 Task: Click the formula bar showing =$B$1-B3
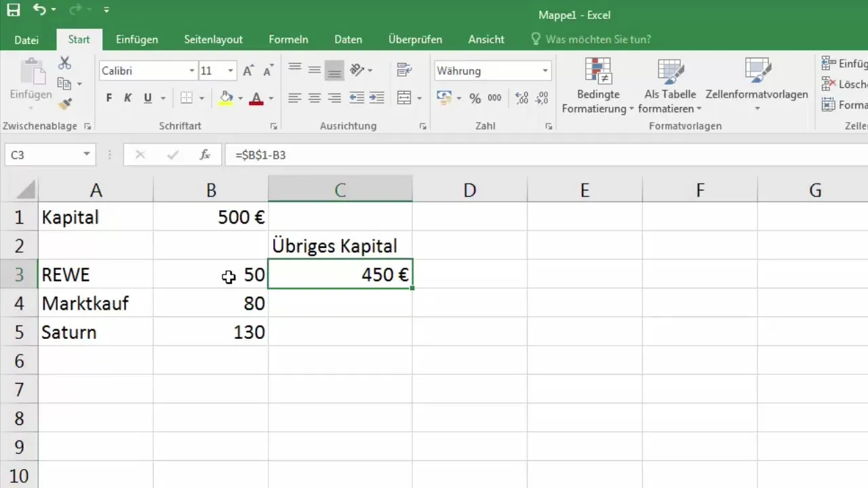(547, 155)
